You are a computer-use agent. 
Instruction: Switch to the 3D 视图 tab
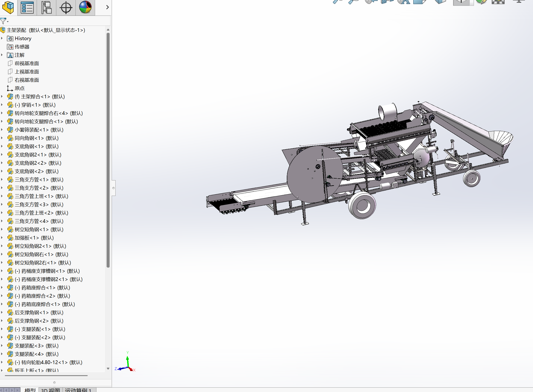coord(50,390)
